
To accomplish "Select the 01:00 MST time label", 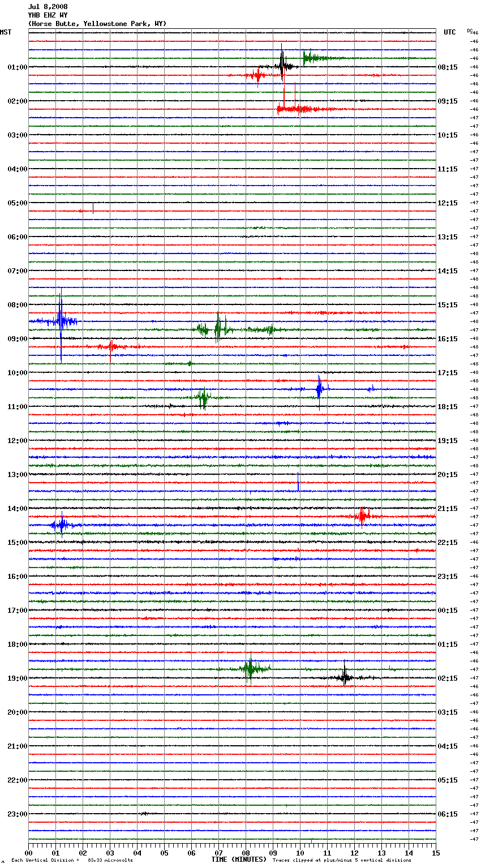I will tap(18, 67).
